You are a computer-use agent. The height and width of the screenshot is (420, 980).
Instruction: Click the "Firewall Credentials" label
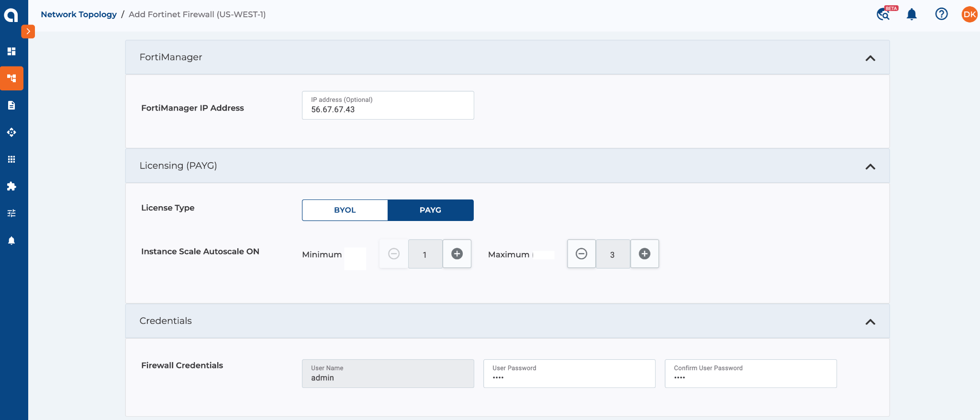[x=182, y=365]
